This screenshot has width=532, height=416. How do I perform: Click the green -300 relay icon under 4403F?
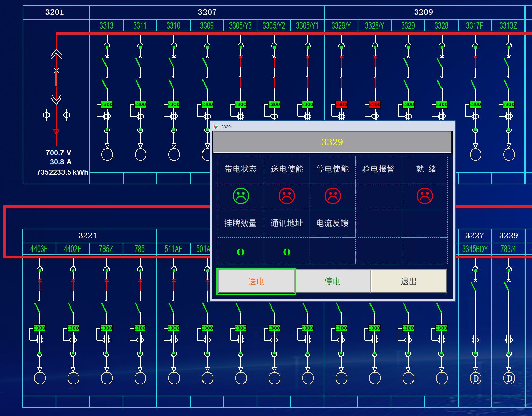[39, 328]
